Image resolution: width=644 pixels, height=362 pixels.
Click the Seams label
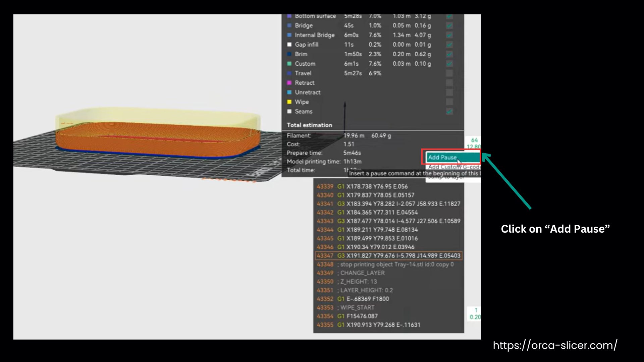pos(304,111)
